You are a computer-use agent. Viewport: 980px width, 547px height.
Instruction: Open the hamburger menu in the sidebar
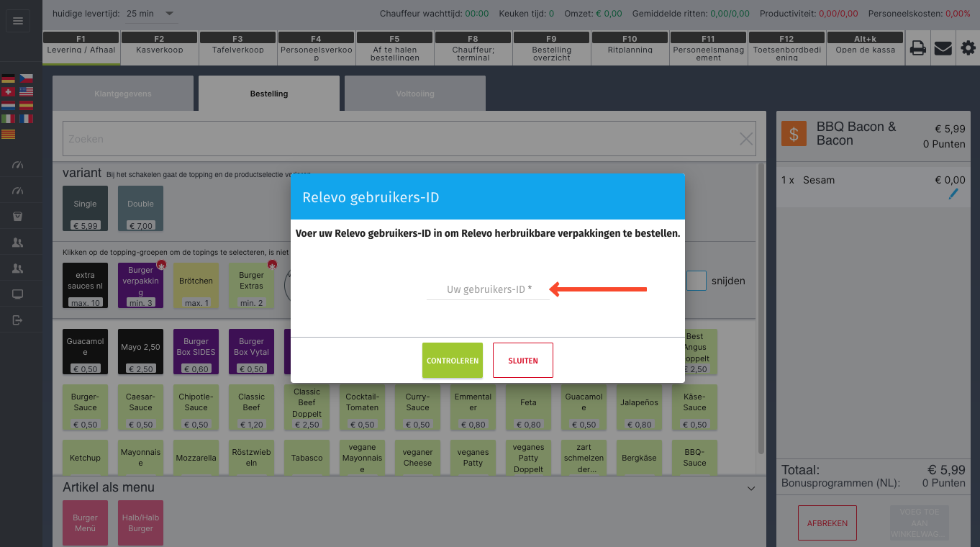[18, 21]
